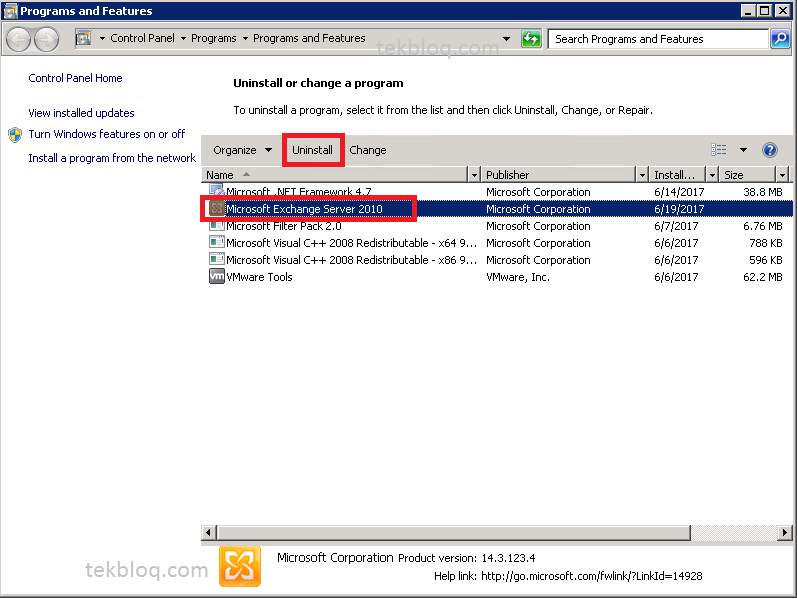Viewport: 797px width, 599px height.
Task: Click the Search Programs and Features field
Action: [x=658, y=39]
